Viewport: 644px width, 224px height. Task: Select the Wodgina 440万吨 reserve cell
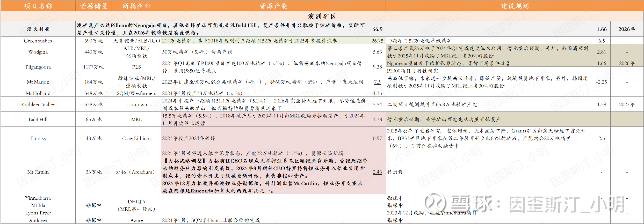[94, 52]
